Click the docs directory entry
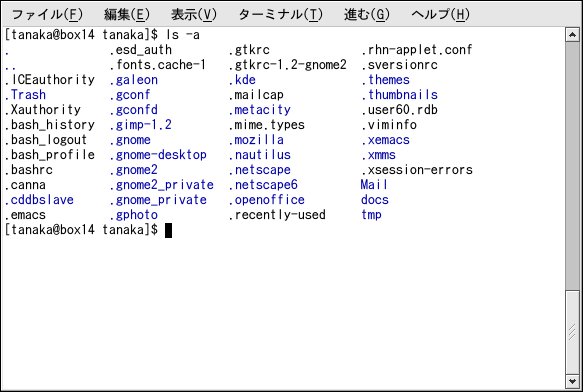 [374, 200]
